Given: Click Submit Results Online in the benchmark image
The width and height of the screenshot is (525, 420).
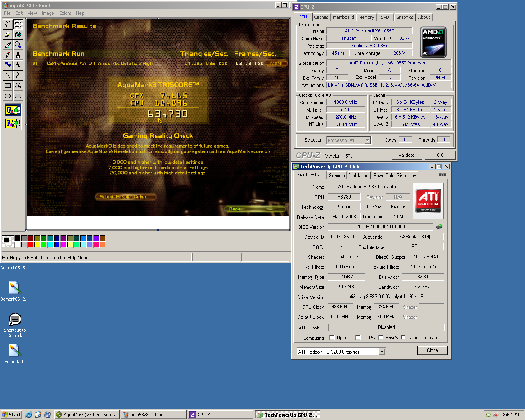Looking at the screenshot, I should [126, 196].
